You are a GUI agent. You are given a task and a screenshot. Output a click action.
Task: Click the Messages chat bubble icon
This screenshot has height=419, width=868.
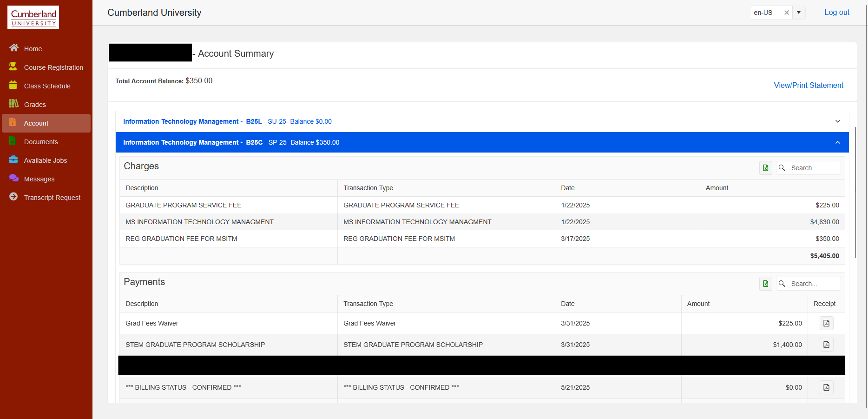(x=14, y=178)
